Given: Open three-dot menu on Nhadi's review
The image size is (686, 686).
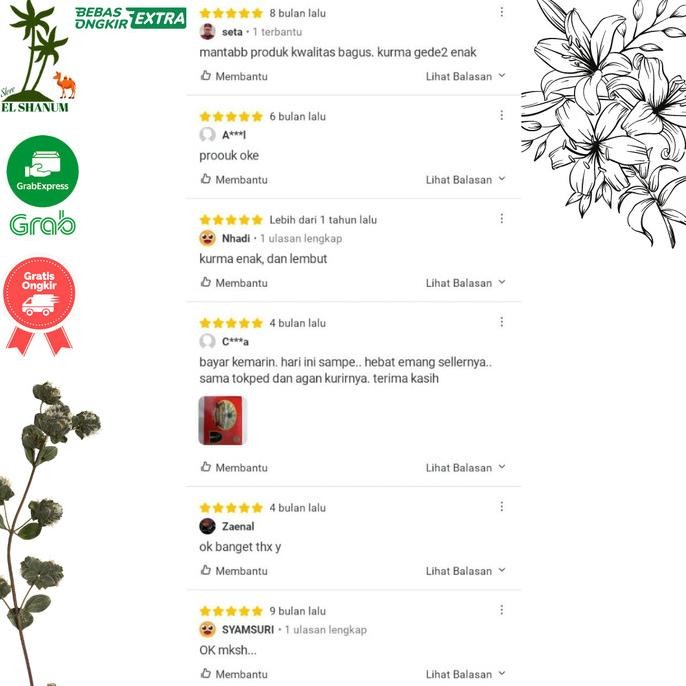Looking at the screenshot, I should click(501, 218).
